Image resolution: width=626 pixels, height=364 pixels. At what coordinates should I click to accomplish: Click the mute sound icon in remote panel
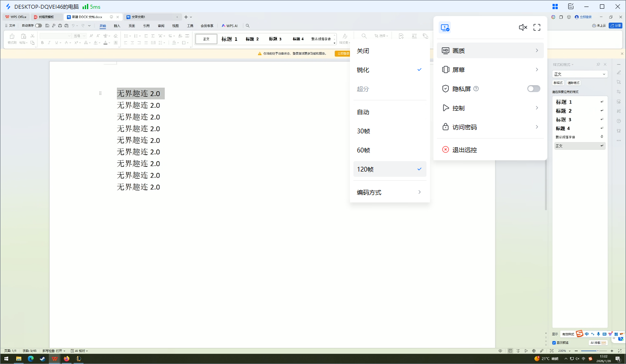[523, 27]
